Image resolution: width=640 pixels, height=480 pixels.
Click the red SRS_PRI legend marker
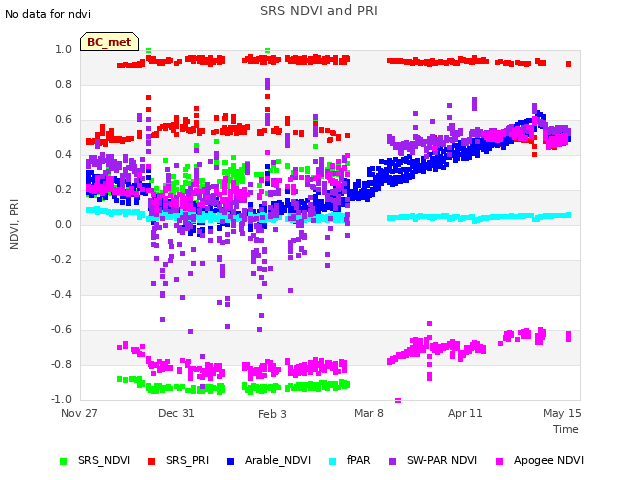tap(151, 461)
